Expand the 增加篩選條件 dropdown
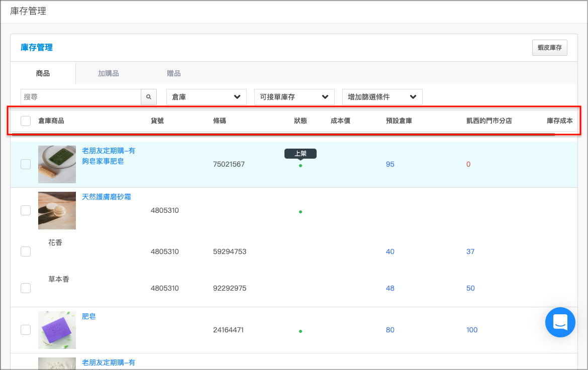Viewport: 588px width, 370px height. coord(382,97)
